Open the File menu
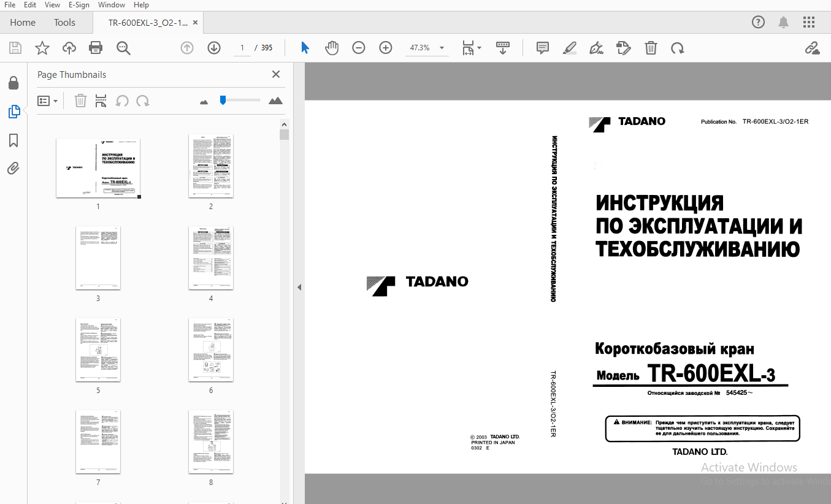831x504 pixels. (10, 5)
